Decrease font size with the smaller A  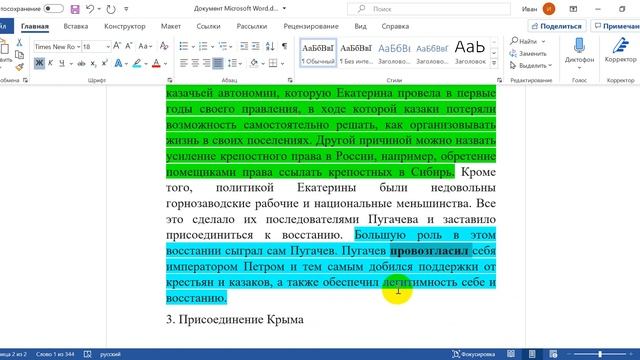tap(128, 46)
